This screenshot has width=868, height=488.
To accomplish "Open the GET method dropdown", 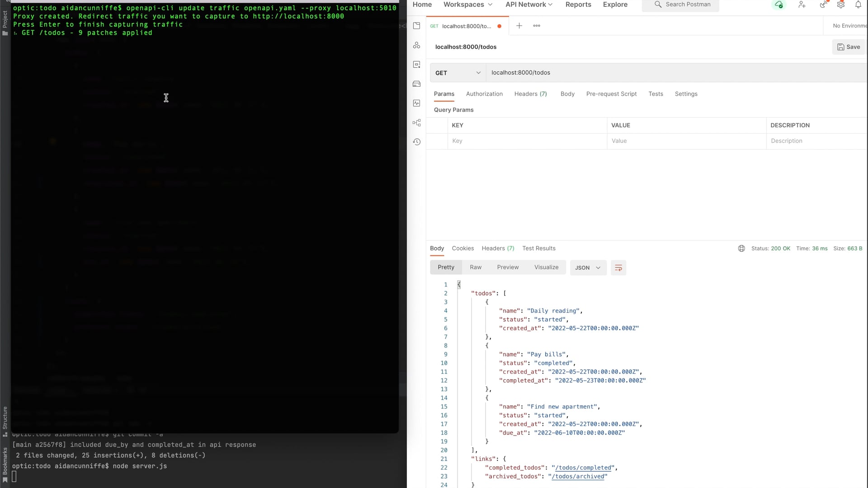I will click(458, 72).
